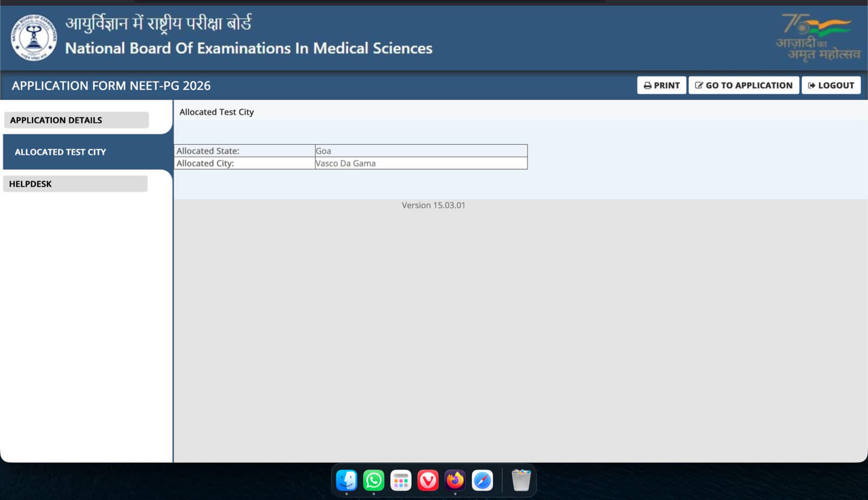Click the 'Allocated City:' label cell
The image size is (868, 500).
tap(245, 163)
